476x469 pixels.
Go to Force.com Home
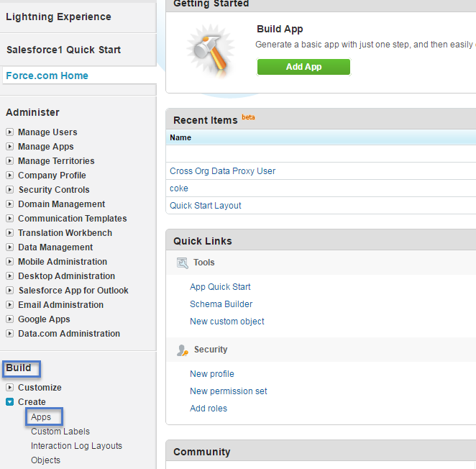coord(47,76)
